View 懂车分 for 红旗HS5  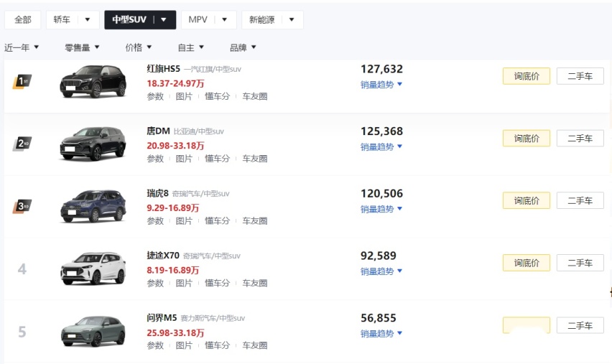218,96
